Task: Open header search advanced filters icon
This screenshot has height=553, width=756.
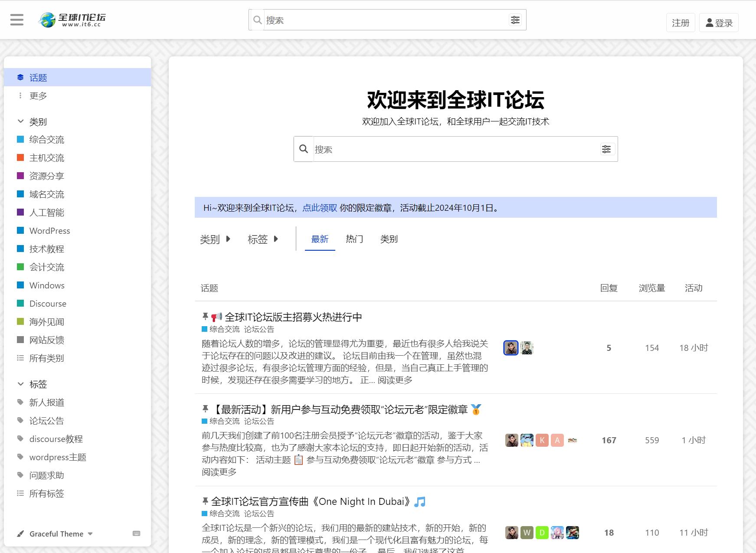Action: [515, 20]
